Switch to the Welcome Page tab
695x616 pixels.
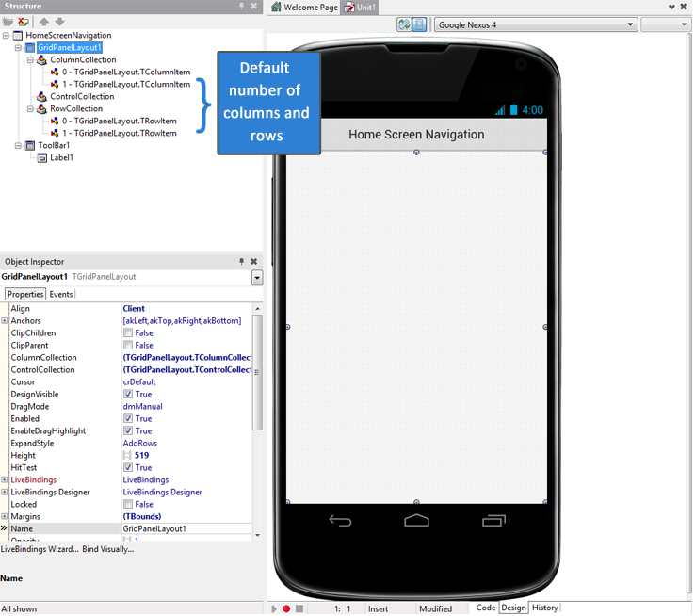[x=305, y=8]
